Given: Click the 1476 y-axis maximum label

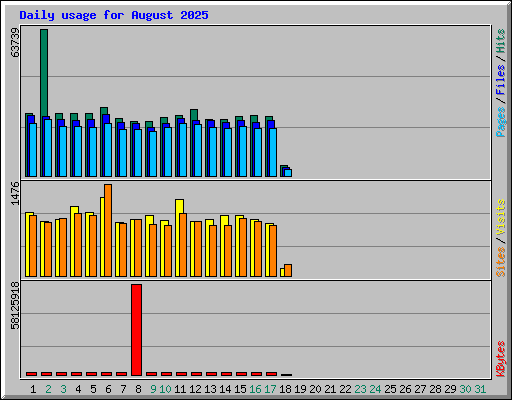Looking at the screenshot, I should click(15, 193).
